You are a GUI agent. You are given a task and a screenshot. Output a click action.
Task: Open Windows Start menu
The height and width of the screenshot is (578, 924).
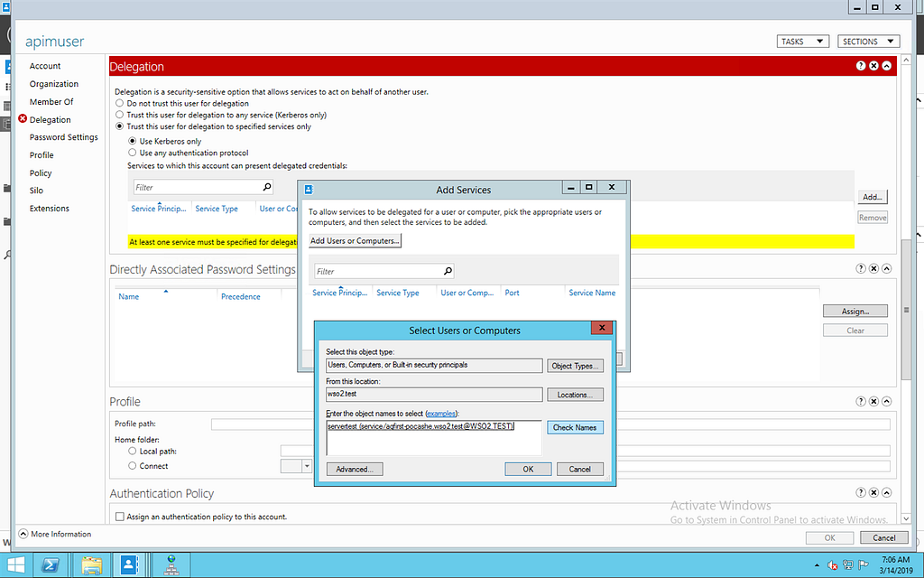(15, 565)
